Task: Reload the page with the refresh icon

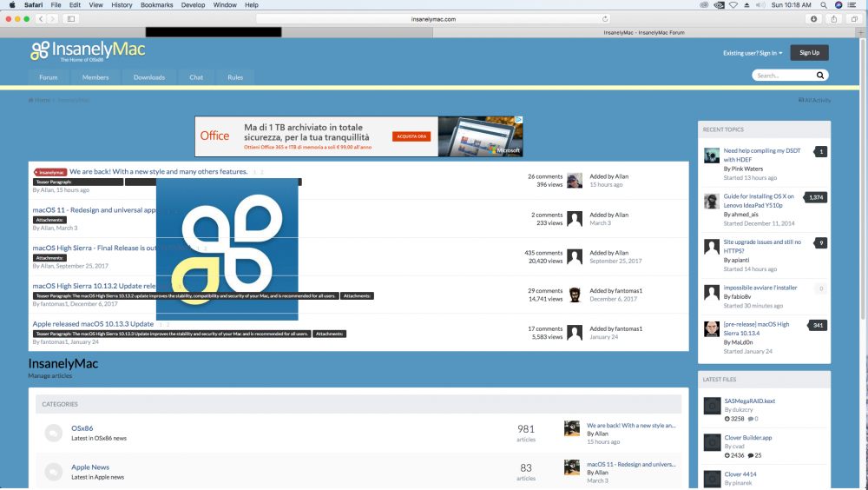Action: 605,19
